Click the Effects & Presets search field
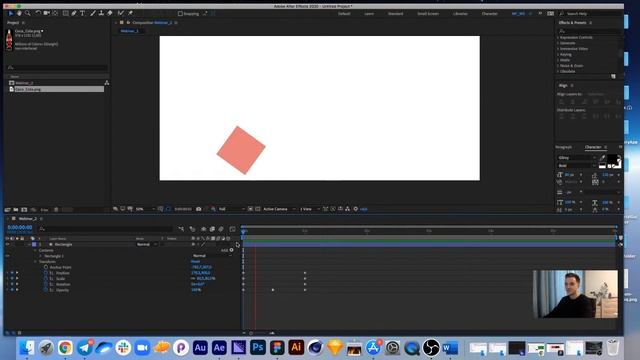This screenshot has height=360, width=640. [589, 31]
